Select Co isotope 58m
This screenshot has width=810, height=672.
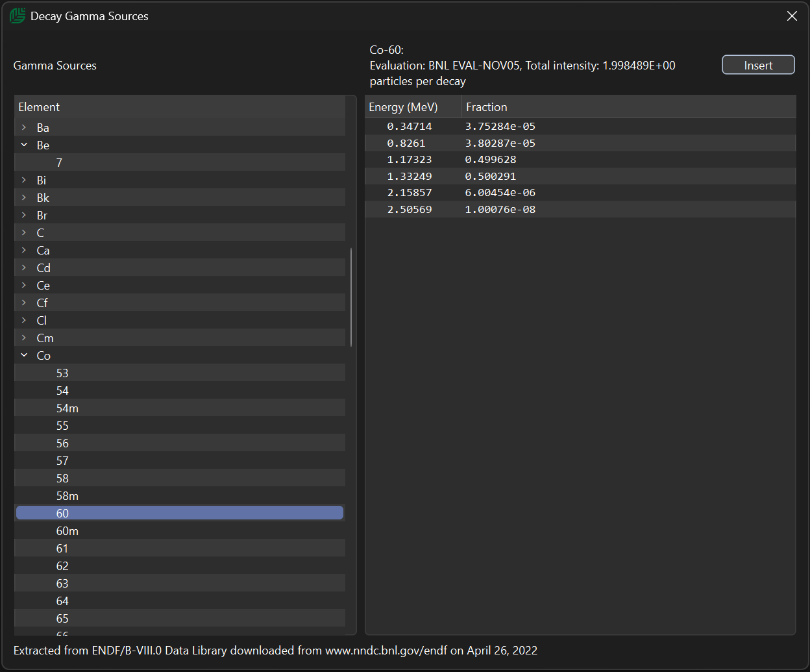click(180, 495)
